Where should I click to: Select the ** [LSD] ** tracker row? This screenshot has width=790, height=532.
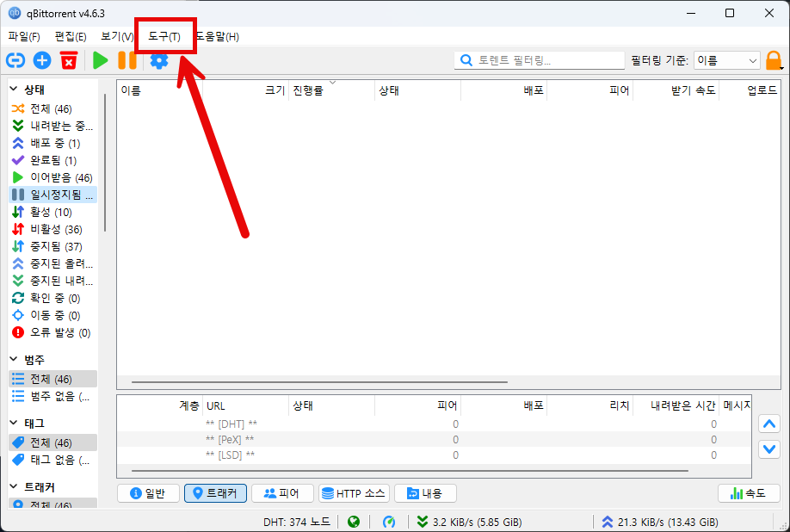(435, 455)
